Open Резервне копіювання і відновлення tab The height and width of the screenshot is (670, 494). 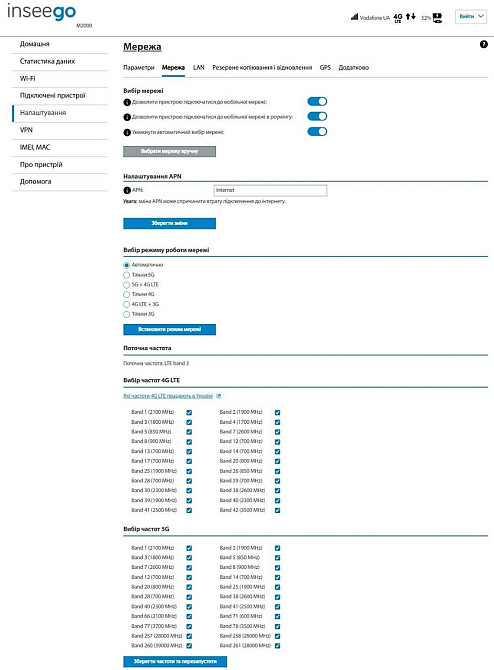point(262,68)
